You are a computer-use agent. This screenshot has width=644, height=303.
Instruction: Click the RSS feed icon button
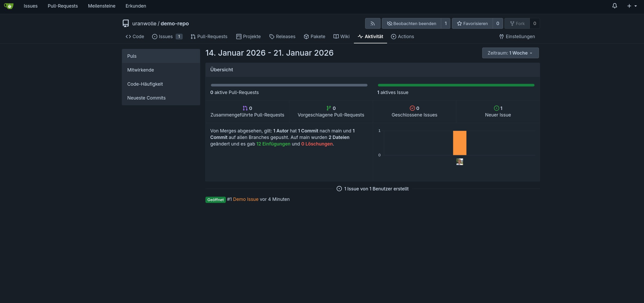pyautogui.click(x=372, y=24)
